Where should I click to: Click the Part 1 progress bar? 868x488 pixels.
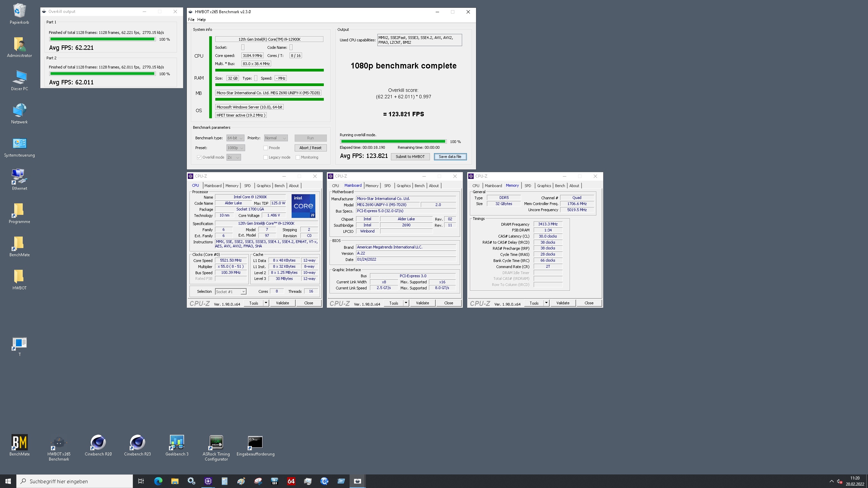pos(102,39)
